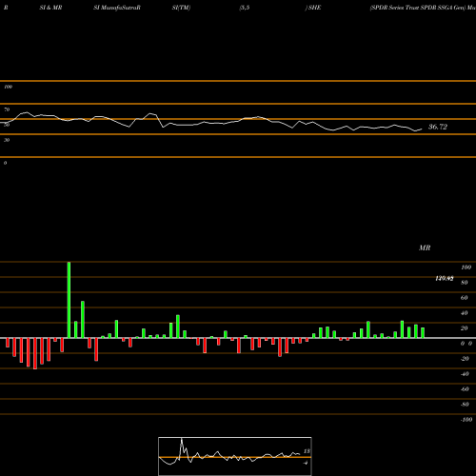This screenshot has width=476, height=476.
Task: Click the MR value label 149.92
Action: (445, 279)
